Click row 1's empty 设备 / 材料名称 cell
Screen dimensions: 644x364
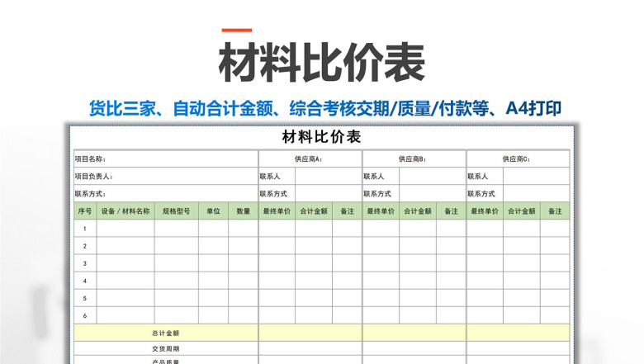[125, 229]
